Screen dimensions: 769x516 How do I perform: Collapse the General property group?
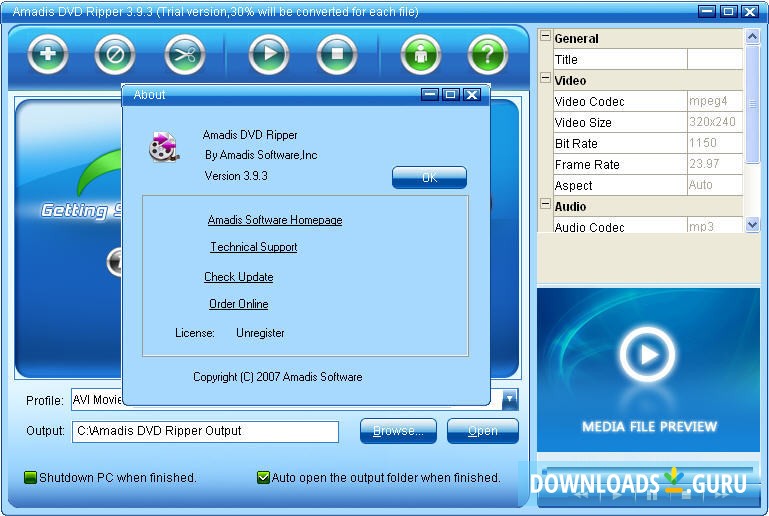[x=545, y=36]
